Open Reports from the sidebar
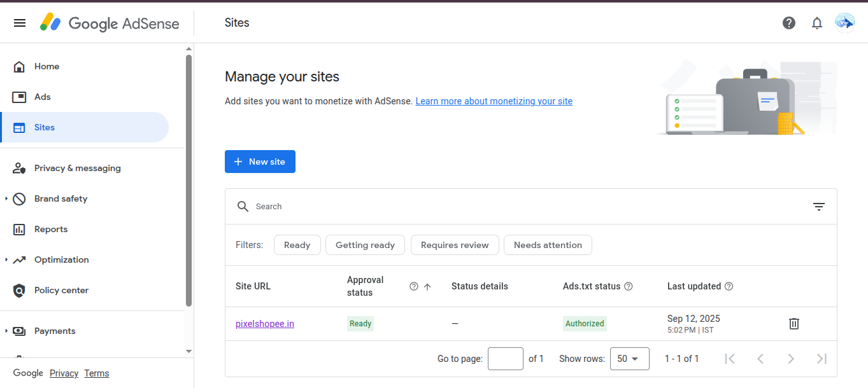 point(51,229)
